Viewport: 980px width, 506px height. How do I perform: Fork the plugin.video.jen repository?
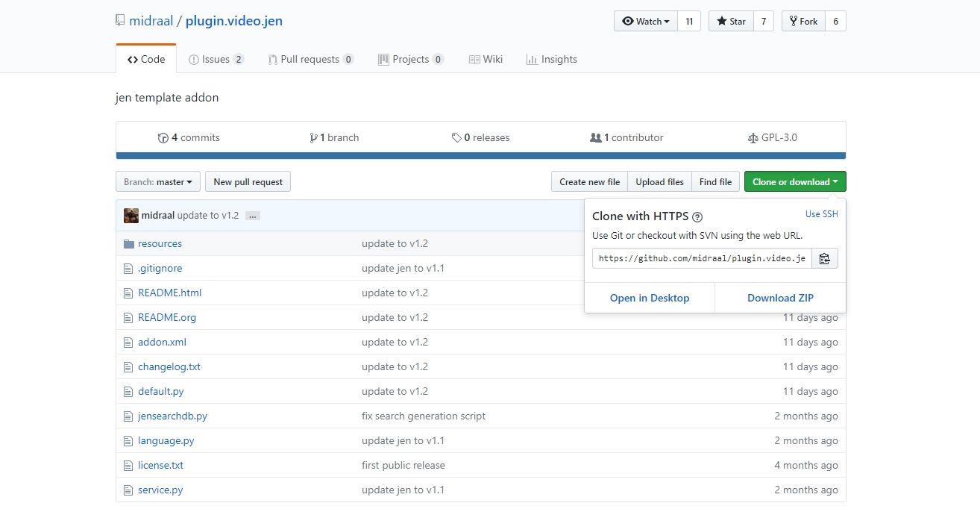802,21
